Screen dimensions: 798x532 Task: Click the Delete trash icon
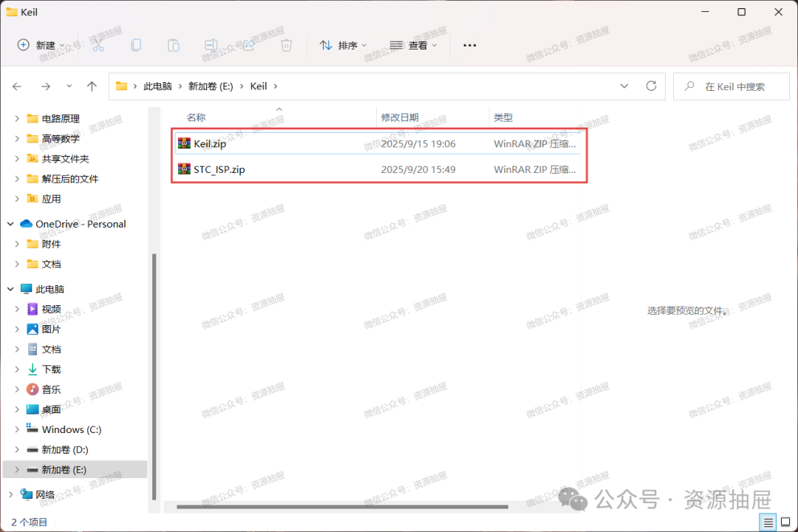pos(287,45)
